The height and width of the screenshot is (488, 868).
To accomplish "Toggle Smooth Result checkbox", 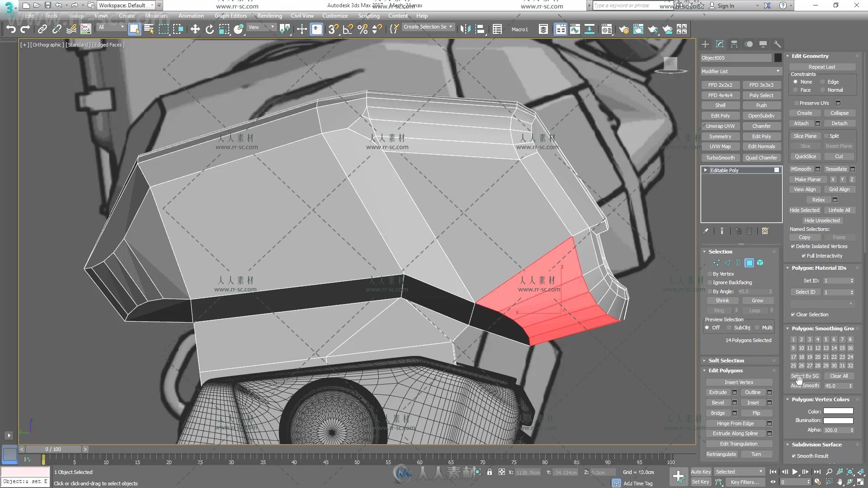I will click(x=794, y=456).
